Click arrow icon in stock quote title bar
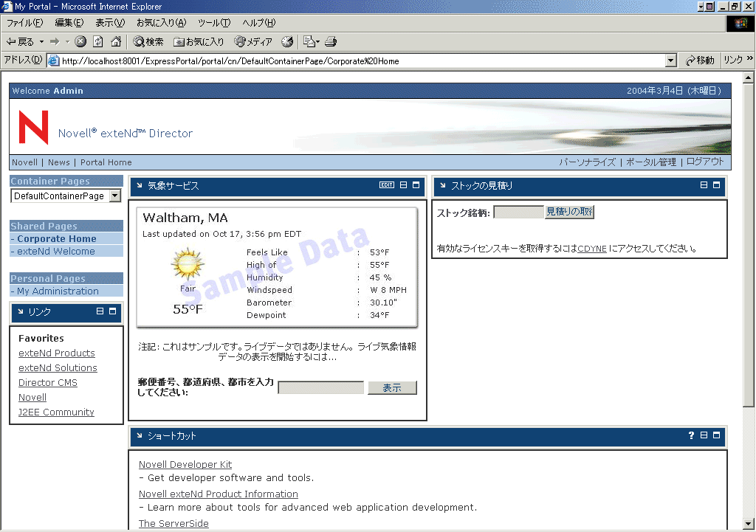This screenshot has width=756, height=532. [443, 185]
